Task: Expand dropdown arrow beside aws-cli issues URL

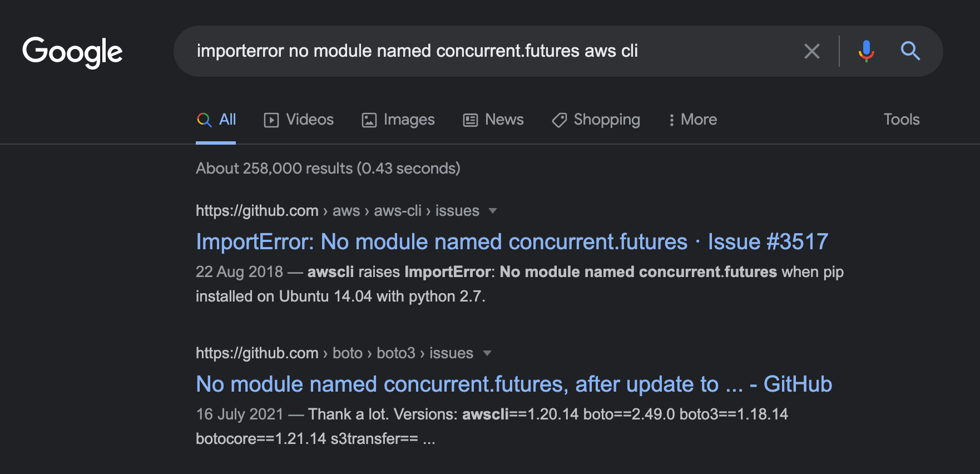Action: pos(492,211)
